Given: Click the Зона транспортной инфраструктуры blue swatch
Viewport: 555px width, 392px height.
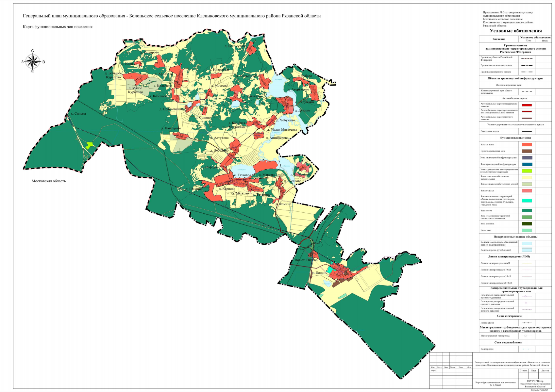Looking at the screenshot, I should pyautogui.click(x=527, y=164).
